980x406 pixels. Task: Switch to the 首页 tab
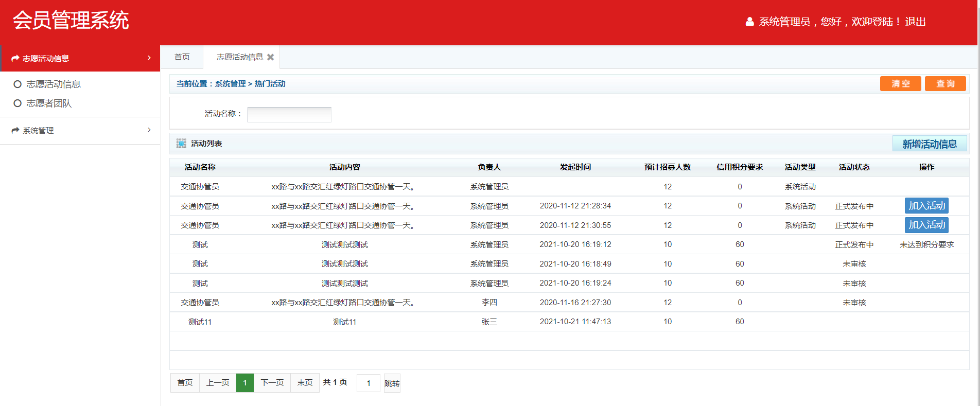coord(182,57)
